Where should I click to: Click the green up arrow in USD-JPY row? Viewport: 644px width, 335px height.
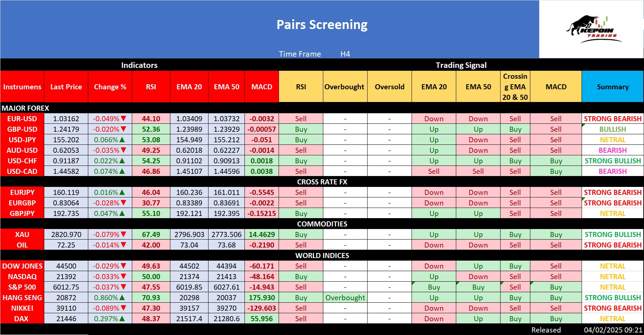122,140
